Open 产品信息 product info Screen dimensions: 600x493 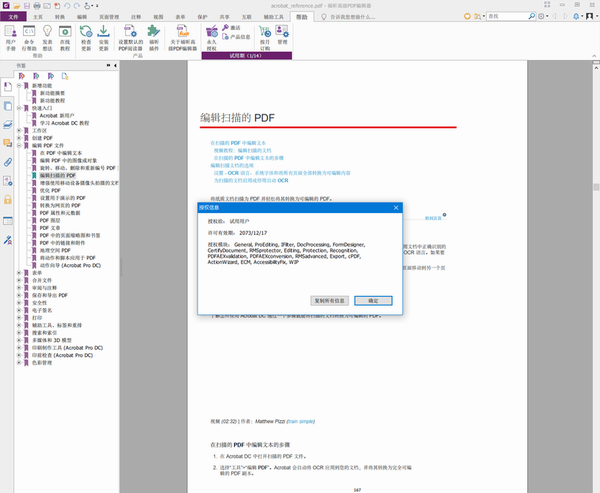[236, 37]
